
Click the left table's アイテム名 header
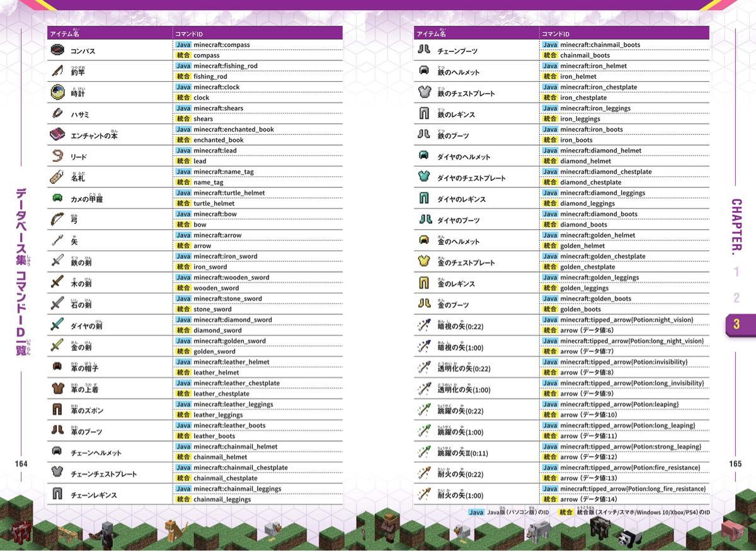click(66, 33)
